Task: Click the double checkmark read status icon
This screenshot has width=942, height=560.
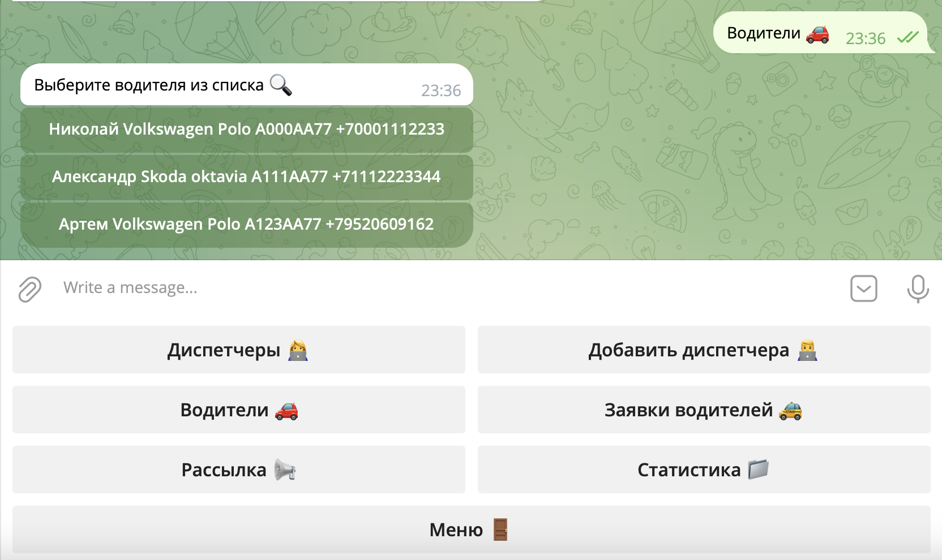Action: pyautogui.click(x=907, y=38)
